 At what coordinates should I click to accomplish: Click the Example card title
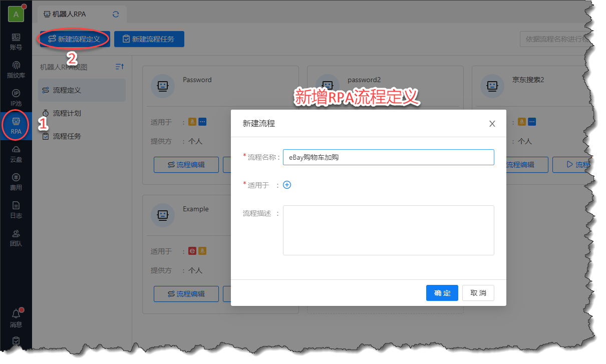click(196, 209)
